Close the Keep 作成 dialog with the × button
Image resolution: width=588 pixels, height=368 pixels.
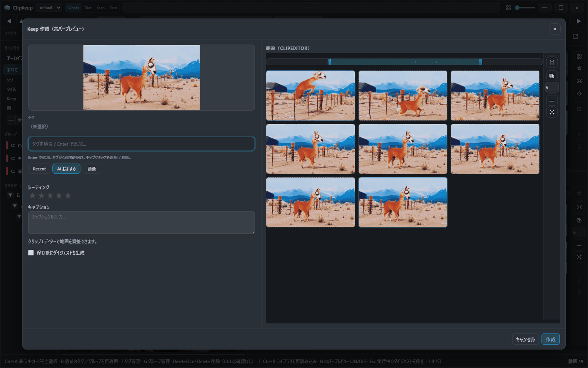point(554,29)
